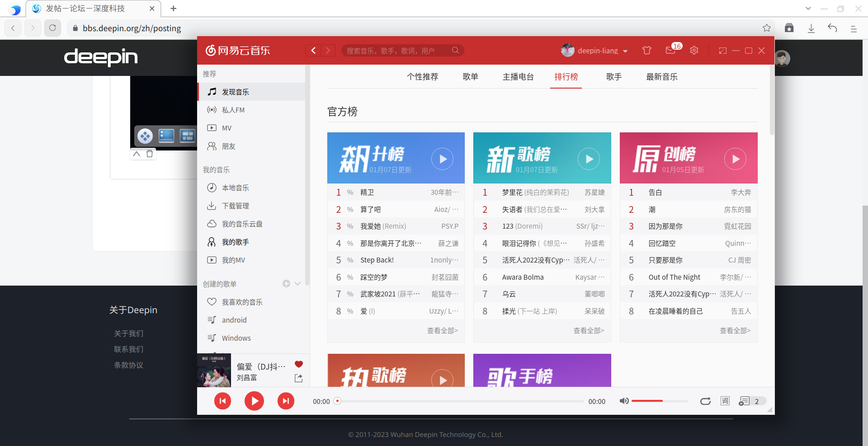Viewport: 868px width, 446px height.
Task: Open the lyrics (词) panel
Action: (x=724, y=401)
